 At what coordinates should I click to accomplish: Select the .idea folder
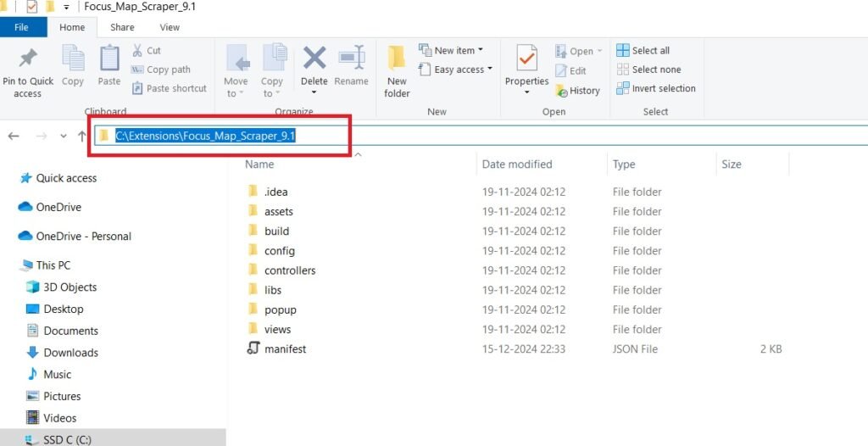[268, 192]
